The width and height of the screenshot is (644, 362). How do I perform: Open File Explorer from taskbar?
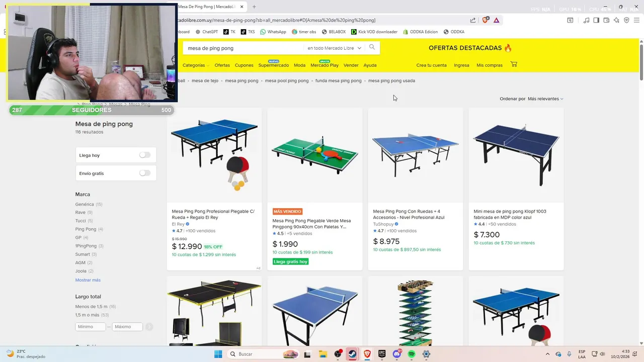point(323,354)
